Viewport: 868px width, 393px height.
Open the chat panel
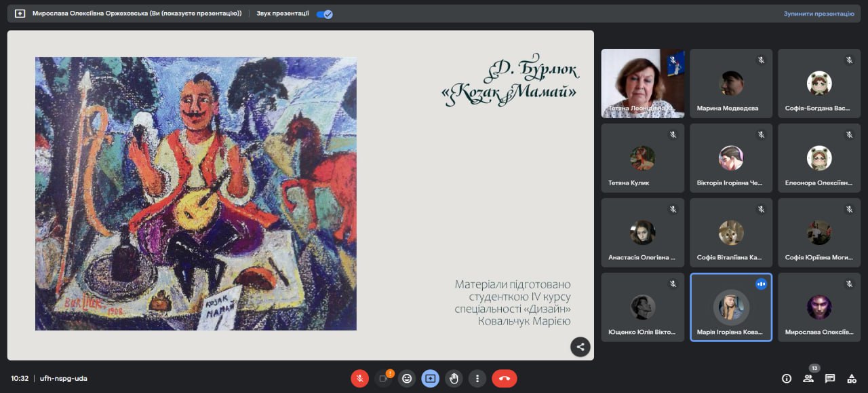[x=830, y=378]
